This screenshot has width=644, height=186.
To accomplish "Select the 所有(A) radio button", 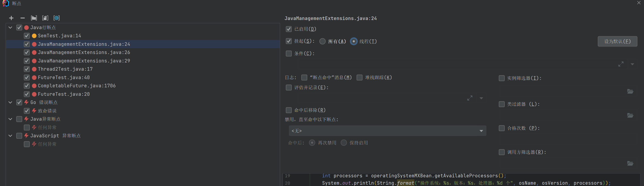I will click(323, 41).
